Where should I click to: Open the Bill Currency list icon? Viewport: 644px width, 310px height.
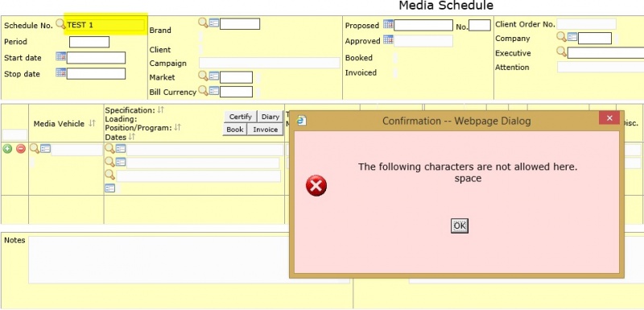(x=214, y=91)
